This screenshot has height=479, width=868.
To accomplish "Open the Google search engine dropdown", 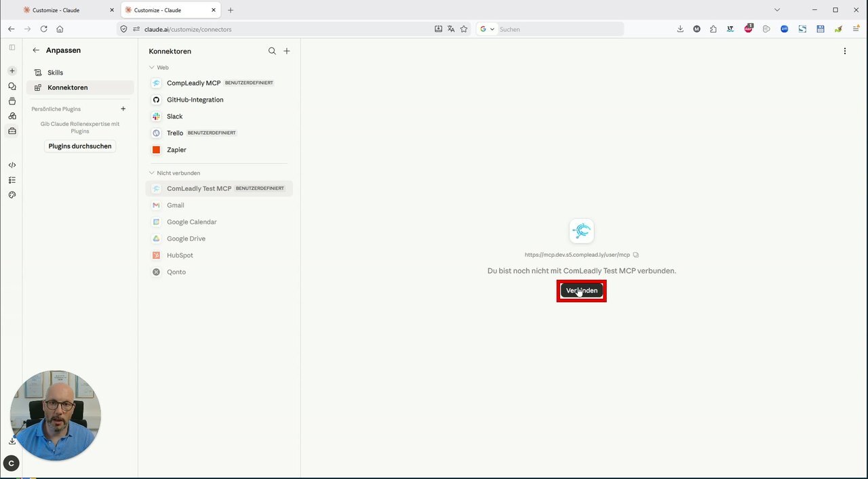I will [487, 29].
